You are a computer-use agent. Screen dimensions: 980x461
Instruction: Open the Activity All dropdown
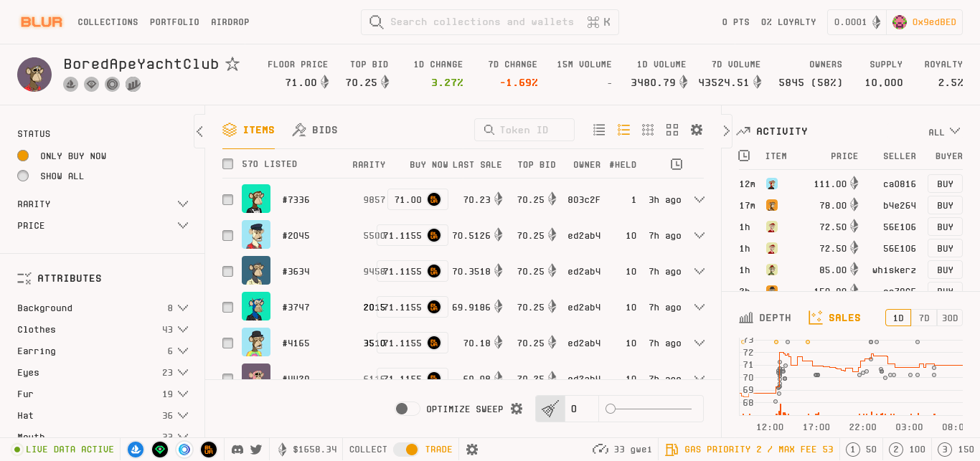point(944,132)
